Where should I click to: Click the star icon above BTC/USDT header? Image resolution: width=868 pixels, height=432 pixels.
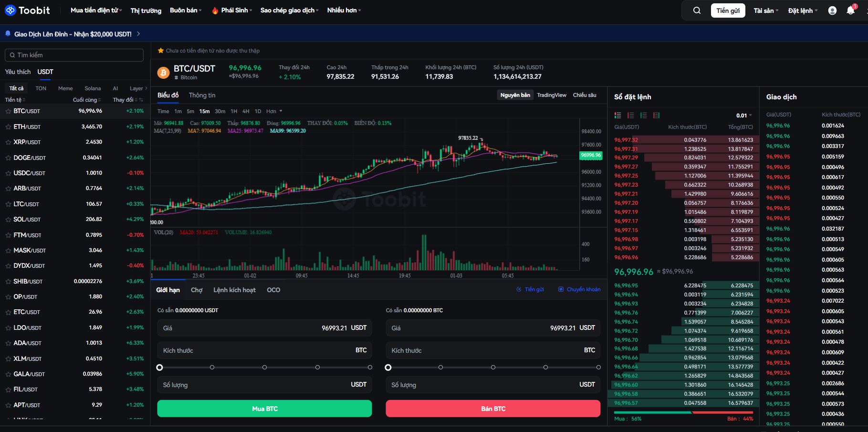tap(161, 50)
